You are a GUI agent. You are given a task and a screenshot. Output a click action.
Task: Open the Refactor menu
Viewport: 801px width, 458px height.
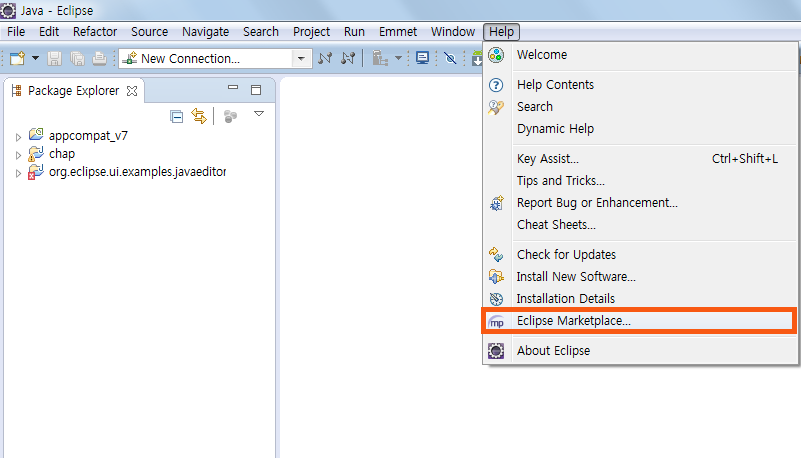pyautogui.click(x=95, y=32)
